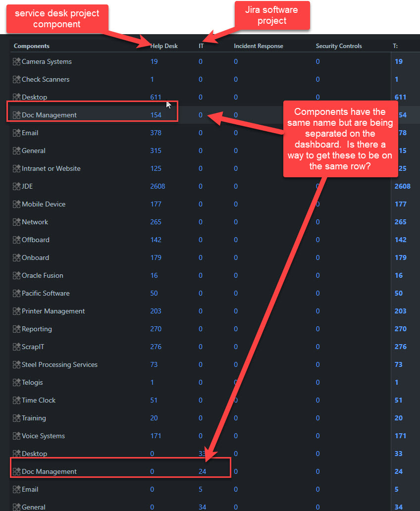Select the Pacific Software component icon
Screen dimensions: 420x511
pos(17,293)
